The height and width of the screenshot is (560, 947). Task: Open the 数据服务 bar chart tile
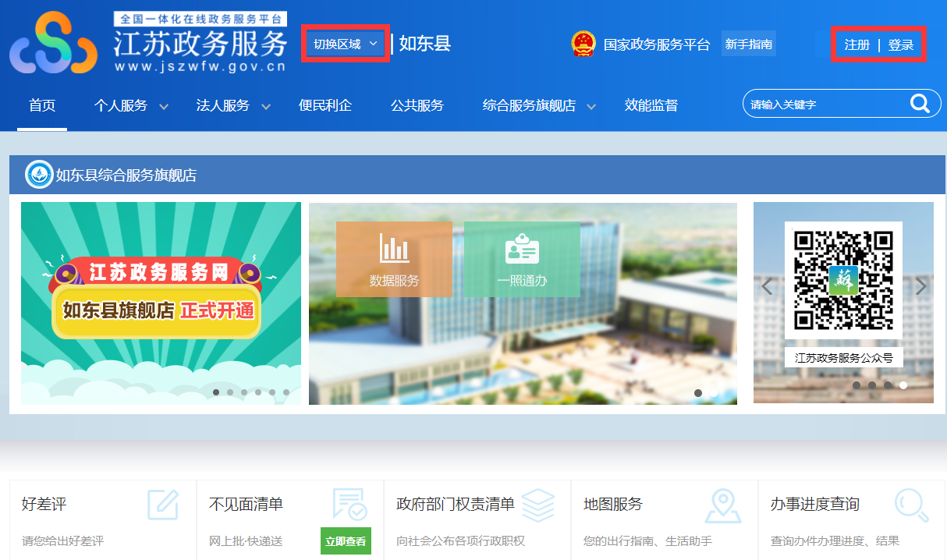click(394, 259)
